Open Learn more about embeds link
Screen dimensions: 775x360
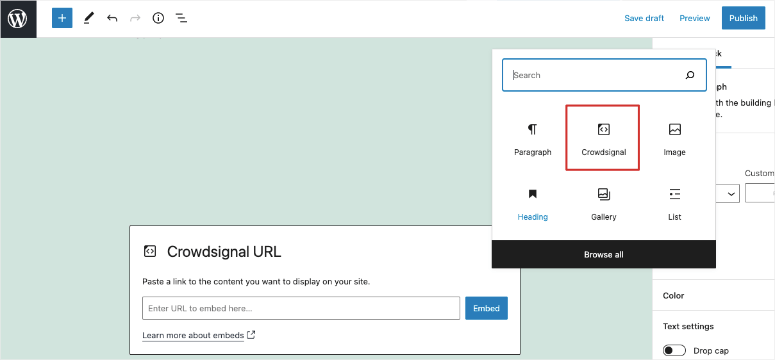[x=193, y=335]
